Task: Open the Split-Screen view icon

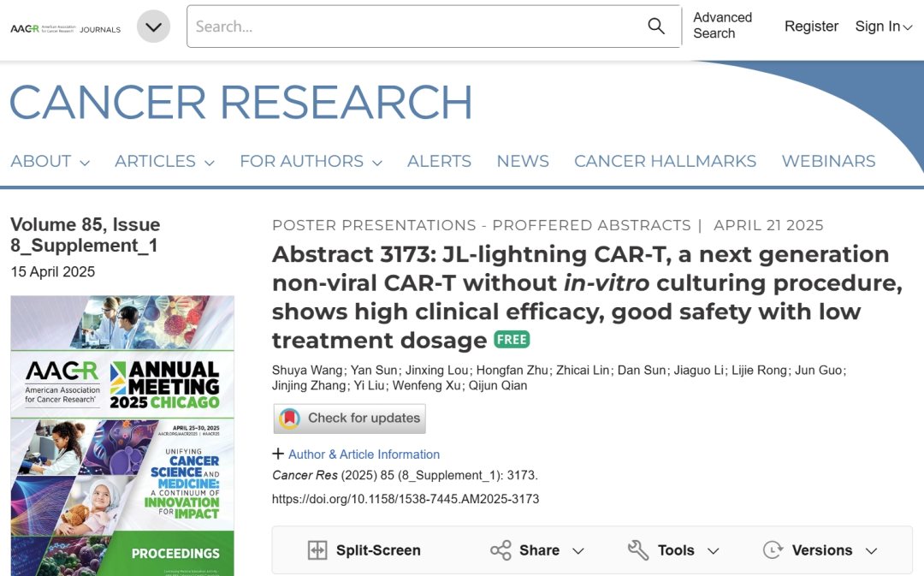Action: tap(317, 550)
